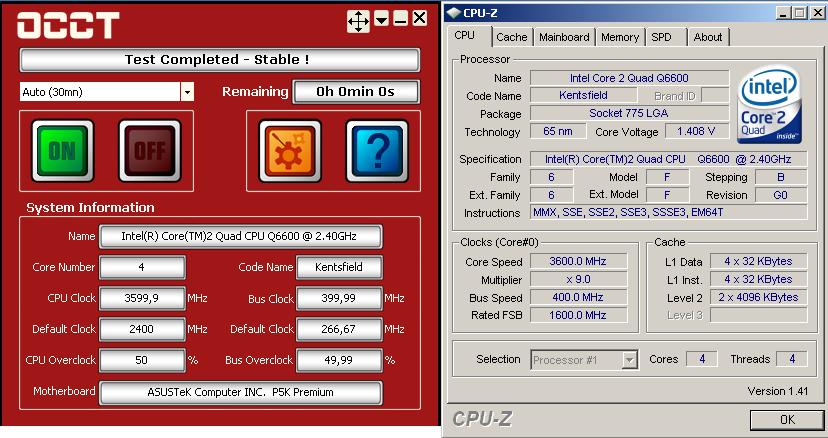Click the CPU Overclock value 50
The image size is (828, 438).
(x=142, y=360)
